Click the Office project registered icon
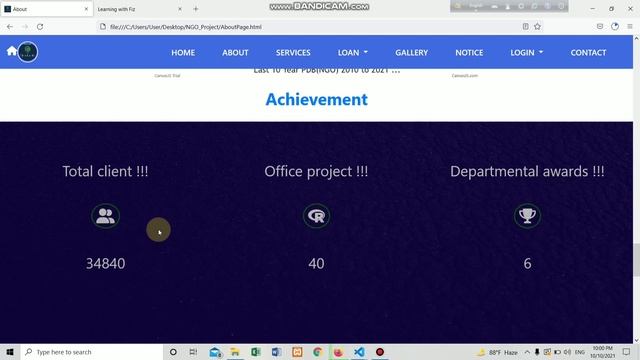Viewport: 640px width, 360px height. pyautogui.click(x=316, y=216)
